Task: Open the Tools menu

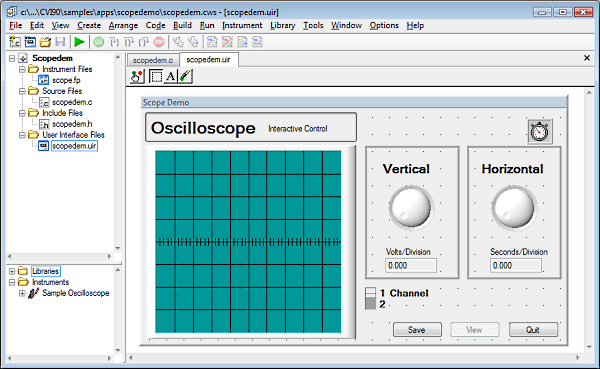Action: 313,26
